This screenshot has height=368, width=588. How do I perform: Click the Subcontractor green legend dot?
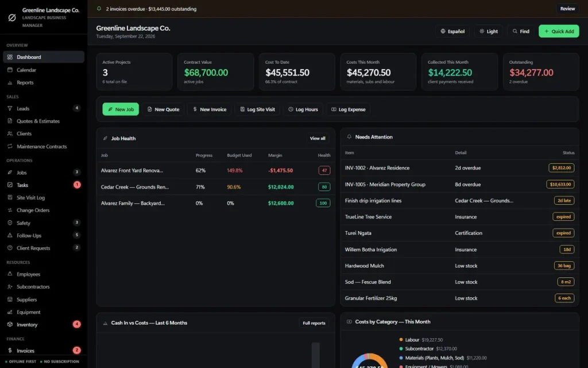pos(401,348)
